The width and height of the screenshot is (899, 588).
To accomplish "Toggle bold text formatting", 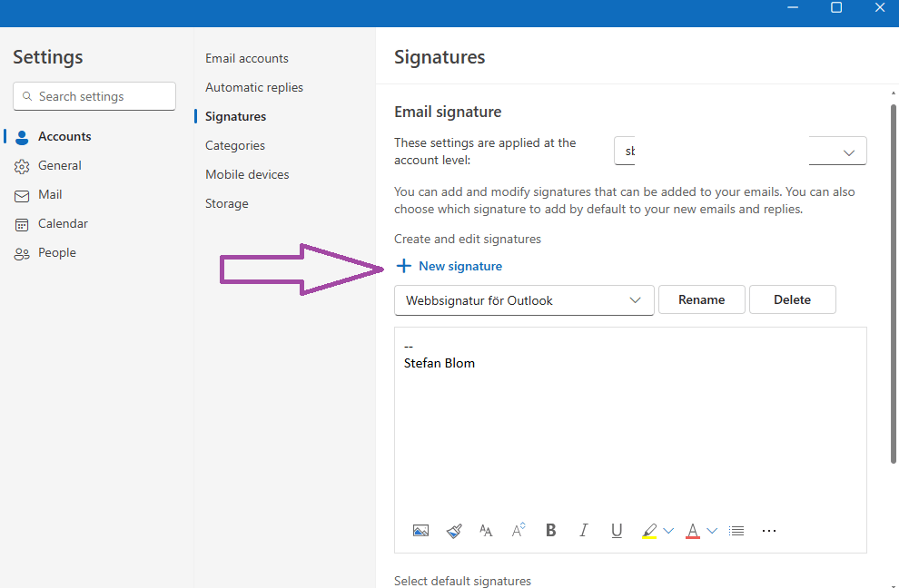I will (551, 530).
